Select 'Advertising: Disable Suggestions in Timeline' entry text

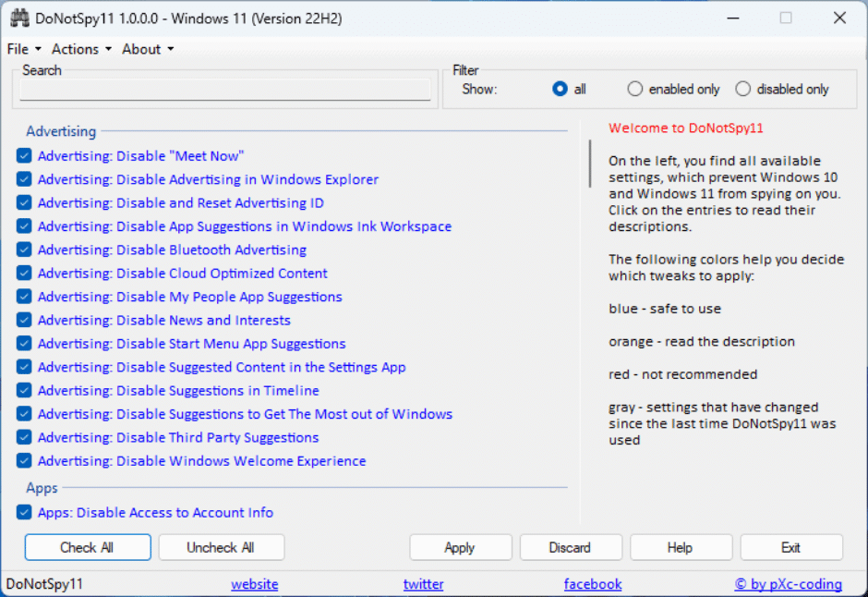click(178, 390)
